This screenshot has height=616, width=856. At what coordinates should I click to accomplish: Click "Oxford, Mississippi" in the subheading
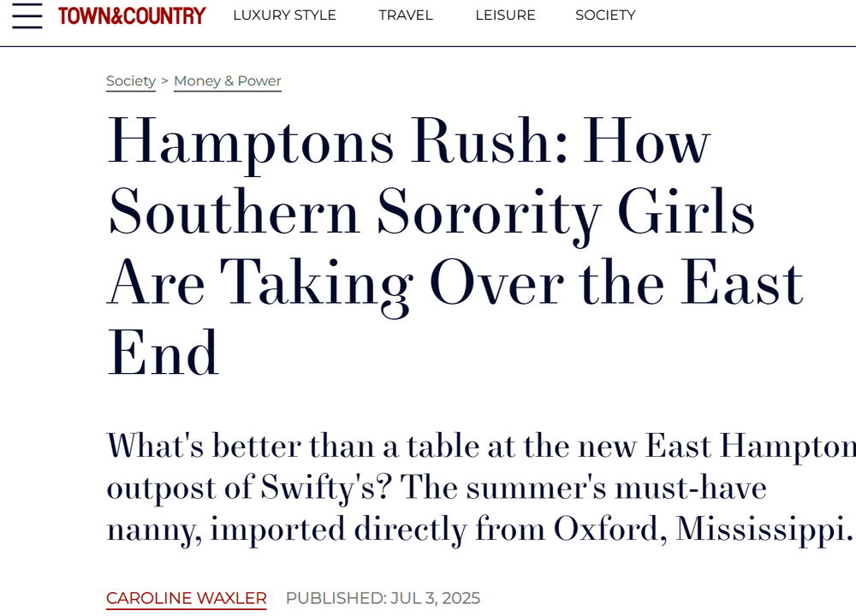[703, 530]
